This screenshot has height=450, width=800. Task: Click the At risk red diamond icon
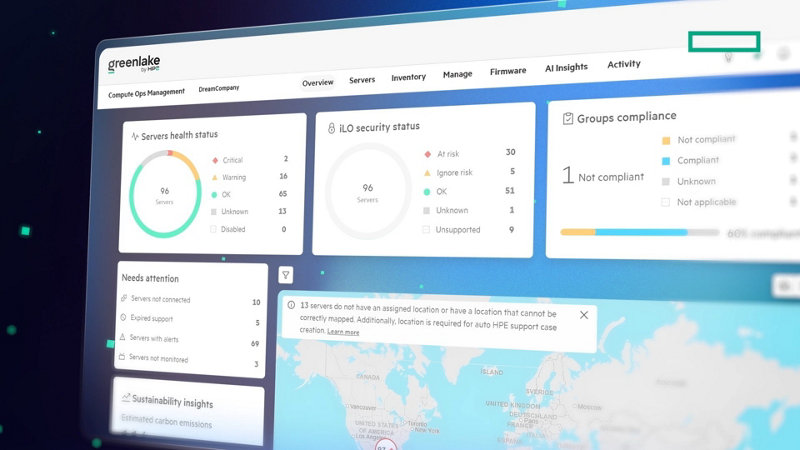[428, 154]
